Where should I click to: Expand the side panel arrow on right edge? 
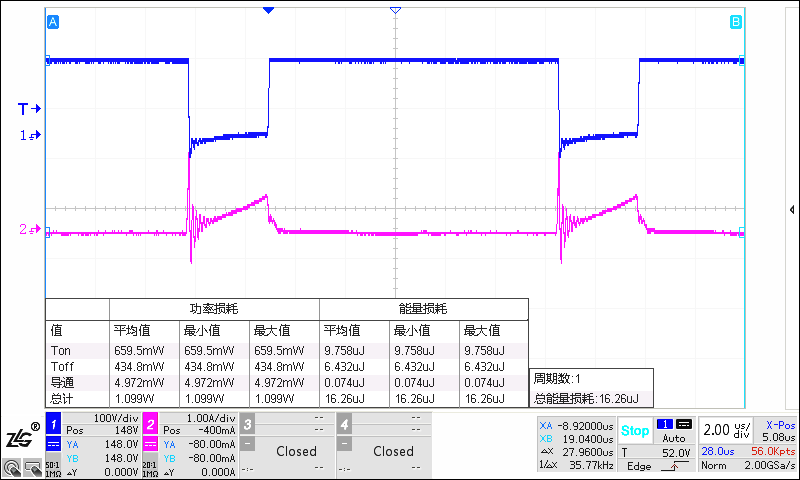(x=792, y=210)
